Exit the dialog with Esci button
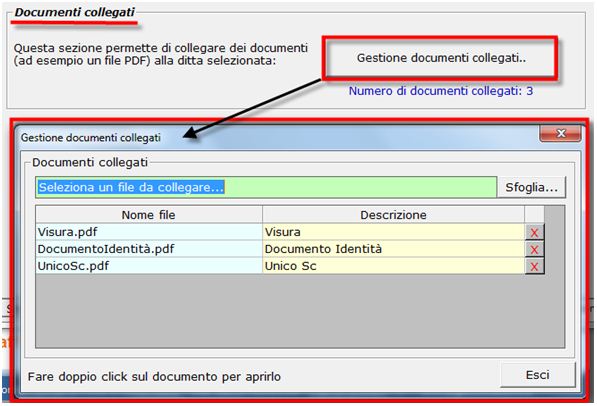 (537, 375)
